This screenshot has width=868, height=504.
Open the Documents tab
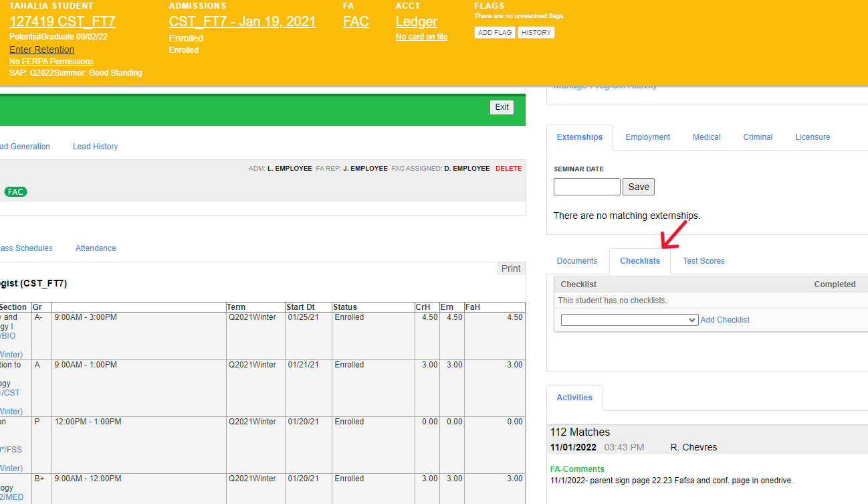tap(576, 261)
